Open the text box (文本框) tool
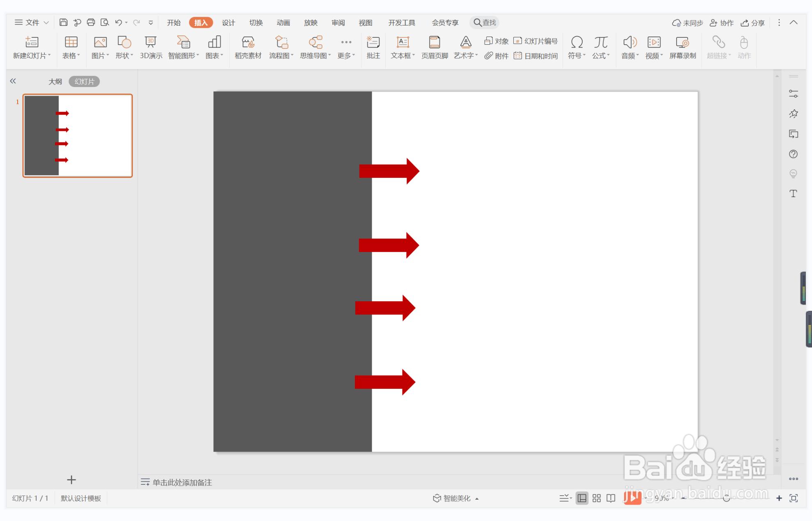Image resolution: width=812 pixels, height=521 pixels. pyautogui.click(x=403, y=42)
